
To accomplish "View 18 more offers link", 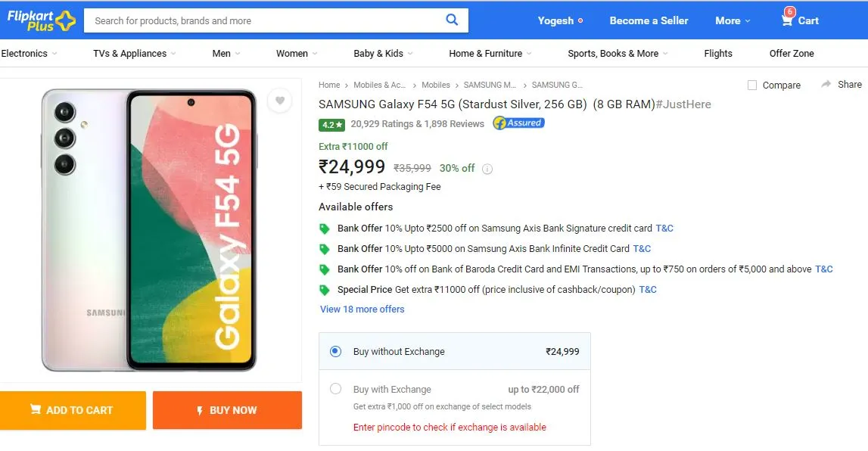I will pos(362,309).
